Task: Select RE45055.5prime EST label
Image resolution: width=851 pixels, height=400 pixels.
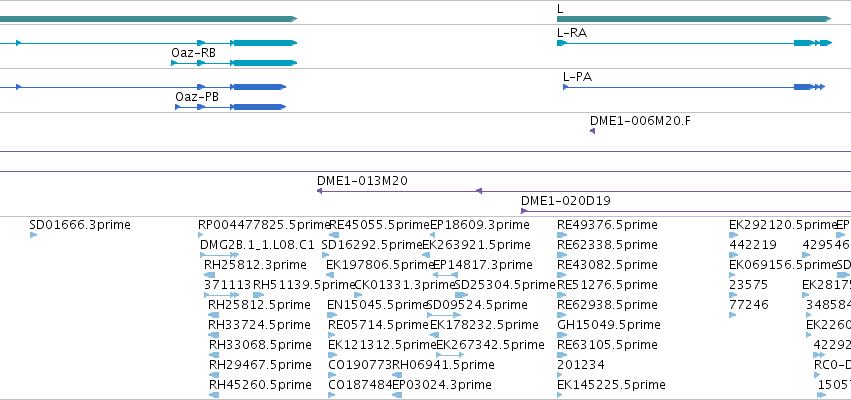Action: coord(380,225)
